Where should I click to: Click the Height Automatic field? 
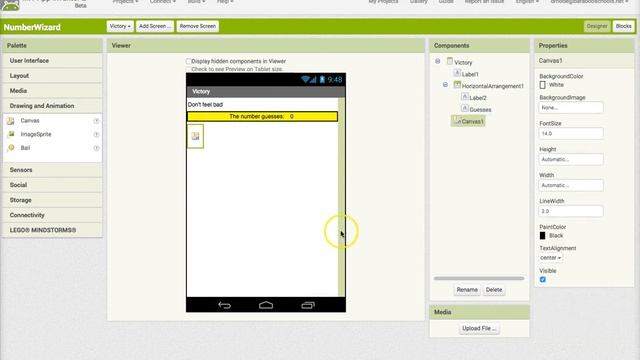point(571,160)
